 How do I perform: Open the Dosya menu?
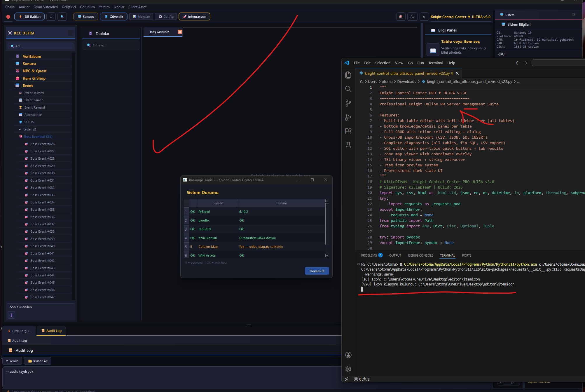[x=10, y=7]
